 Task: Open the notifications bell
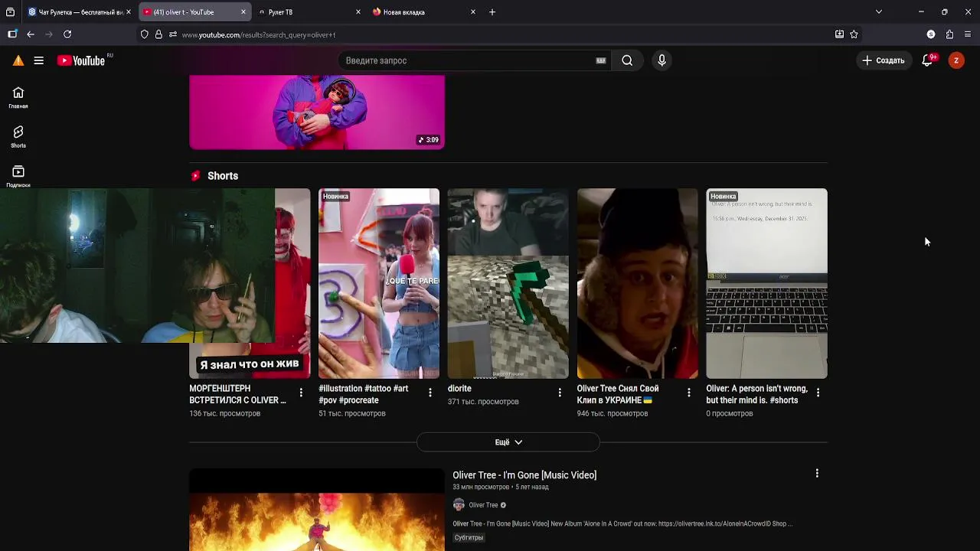[x=927, y=60]
